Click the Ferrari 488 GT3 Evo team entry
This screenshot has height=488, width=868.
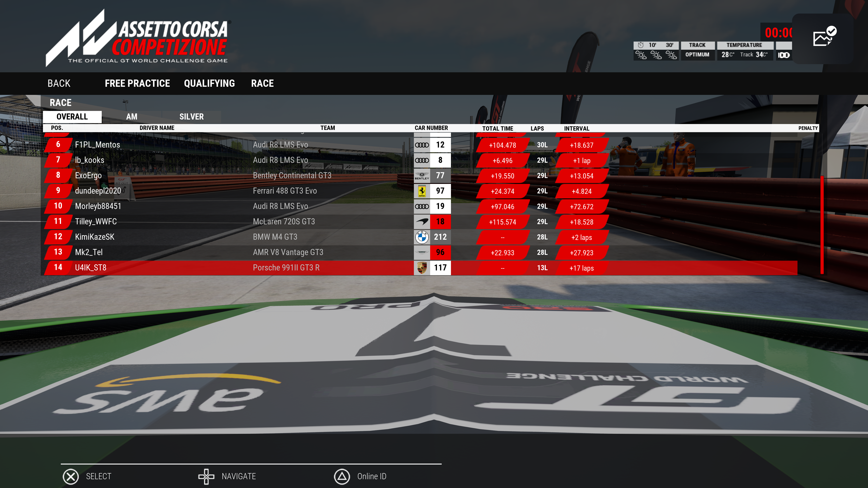(285, 191)
